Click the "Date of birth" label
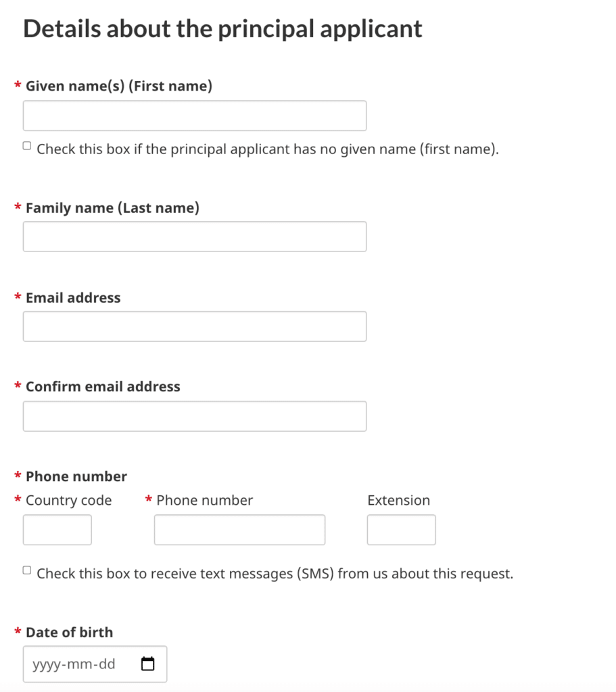Screen dimensions: 616x692 tap(69, 633)
